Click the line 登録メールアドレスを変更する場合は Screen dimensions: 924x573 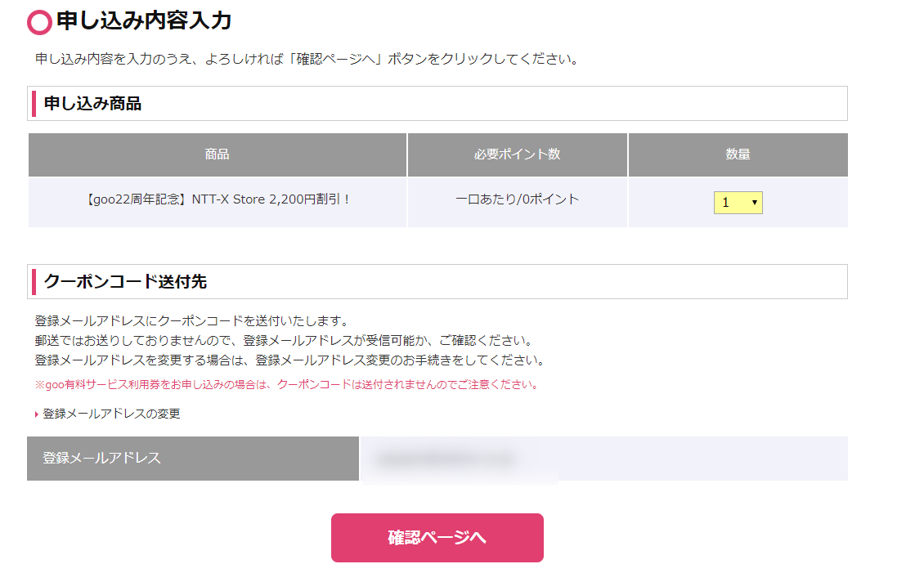(289, 360)
